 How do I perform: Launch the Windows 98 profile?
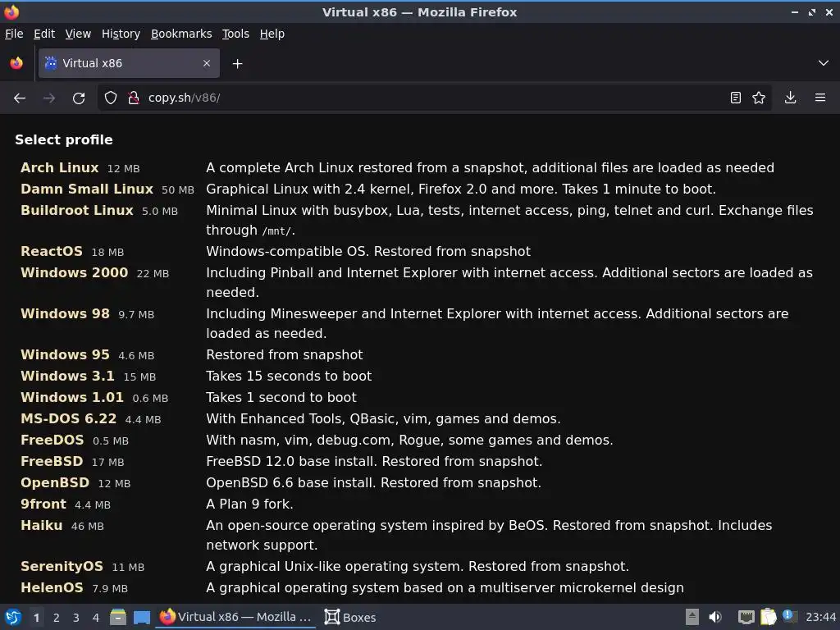tap(65, 313)
